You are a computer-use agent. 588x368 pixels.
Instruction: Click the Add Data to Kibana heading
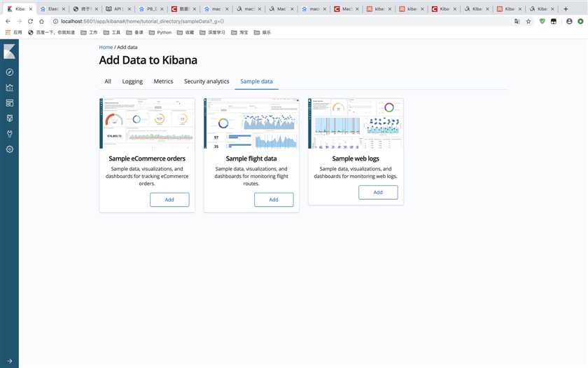[x=148, y=60]
